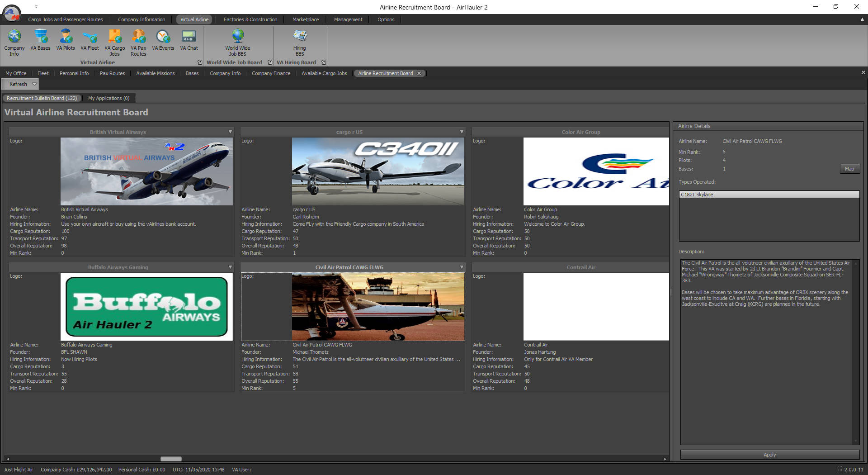Screen dimensions: 868x475
Task: Open the Hiring BBS icon
Action: coord(300,43)
